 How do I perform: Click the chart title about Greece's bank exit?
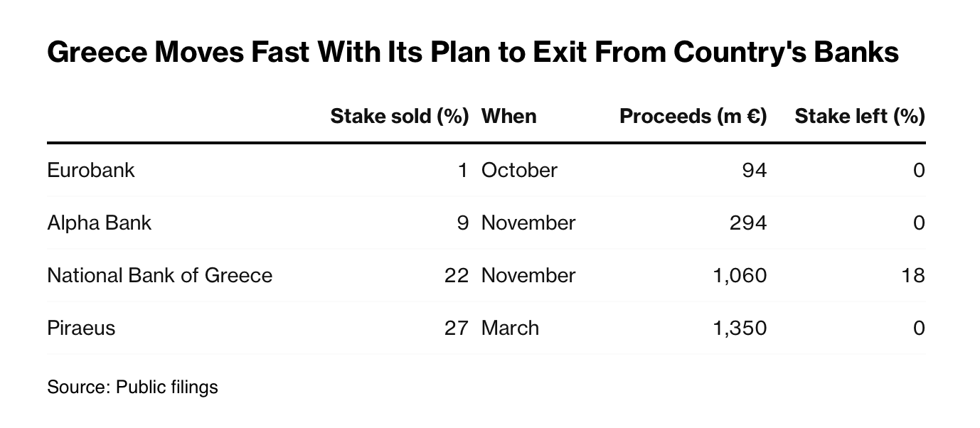473,53
